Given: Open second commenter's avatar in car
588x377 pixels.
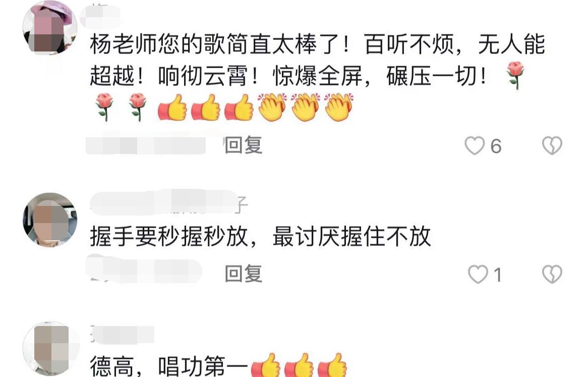Looking at the screenshot, I should (x=50, y=220).
